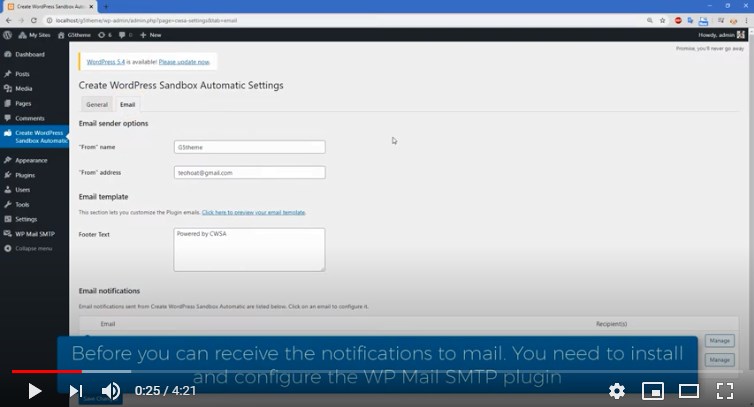
Task: Open WP Mail SMTP menu
Action: (x=35, y=234)
